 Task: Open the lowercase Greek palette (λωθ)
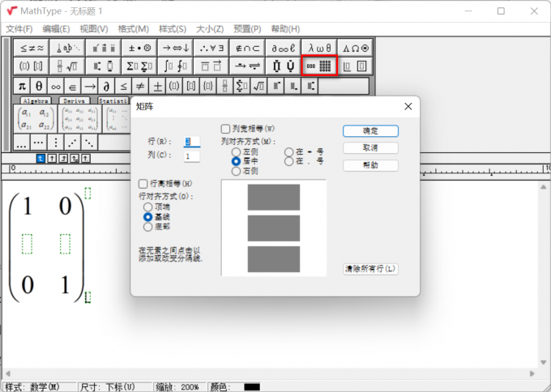(319, 48)
